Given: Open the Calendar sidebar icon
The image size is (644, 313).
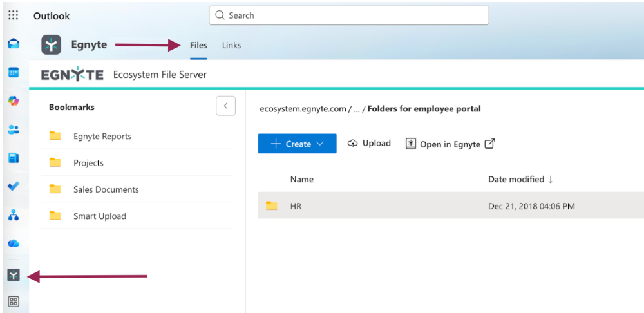Looking at the screenshot, I should 13,72.
